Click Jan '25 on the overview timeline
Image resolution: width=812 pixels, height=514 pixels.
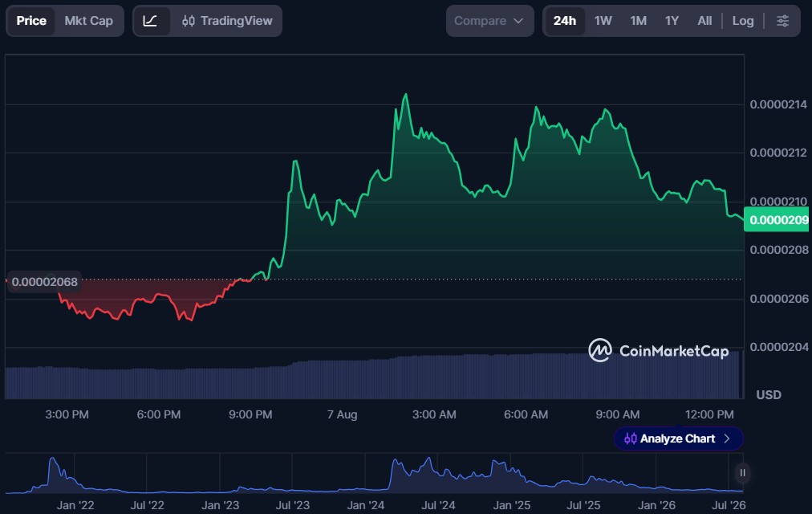[512, 505]
